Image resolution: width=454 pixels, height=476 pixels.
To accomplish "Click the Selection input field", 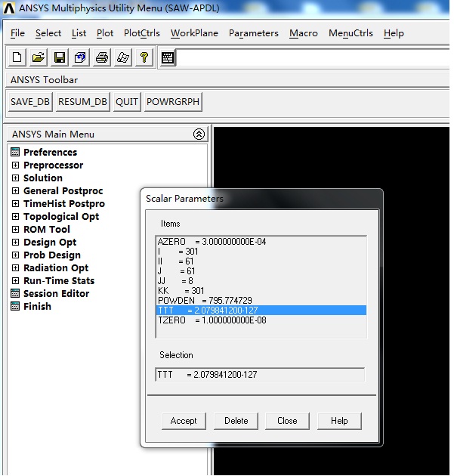I will tap(260, 374).
